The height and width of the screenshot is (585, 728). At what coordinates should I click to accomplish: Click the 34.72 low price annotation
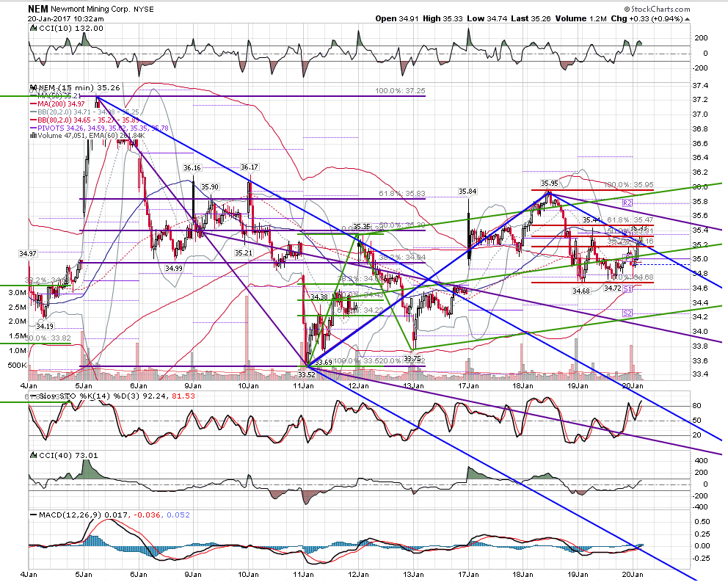[x=612, y=288]
